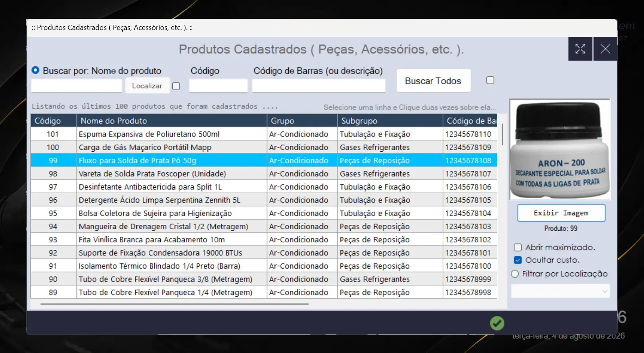The height and width of the screenshot is (353, 644).
Task: Select row Mangueira de Drenagem Cristal 1/2
Action: pos(264,226)
